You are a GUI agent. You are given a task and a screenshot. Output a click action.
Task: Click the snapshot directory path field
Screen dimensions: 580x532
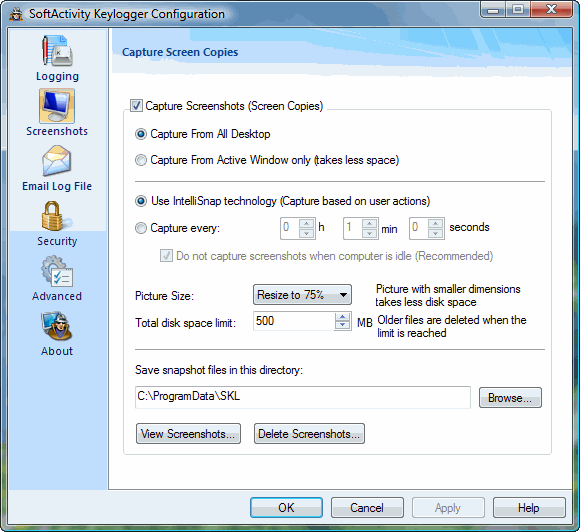coord(303,397)
